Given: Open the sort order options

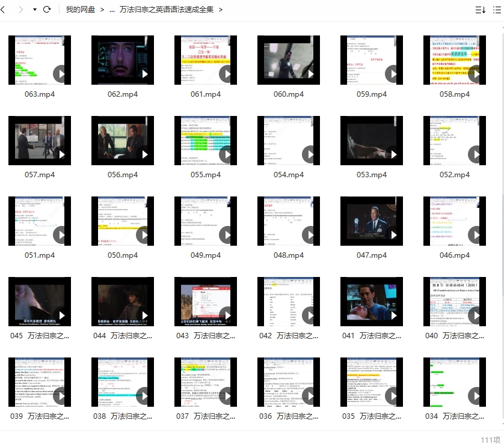Looking at the screenshot, I should (x=480, y=10).
